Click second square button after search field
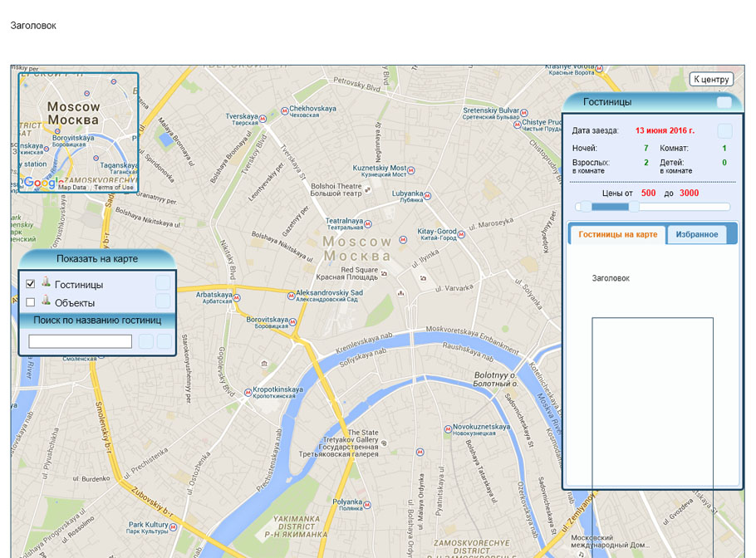The height and width of the screenshot is (558, 756). [x=164, y=341]
